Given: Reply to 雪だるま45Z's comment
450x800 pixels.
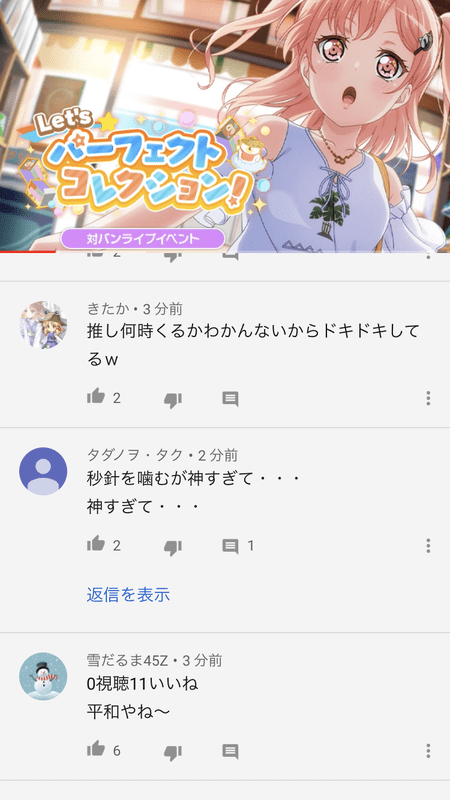Looking at the screenshot, I should tap(231, 752).
